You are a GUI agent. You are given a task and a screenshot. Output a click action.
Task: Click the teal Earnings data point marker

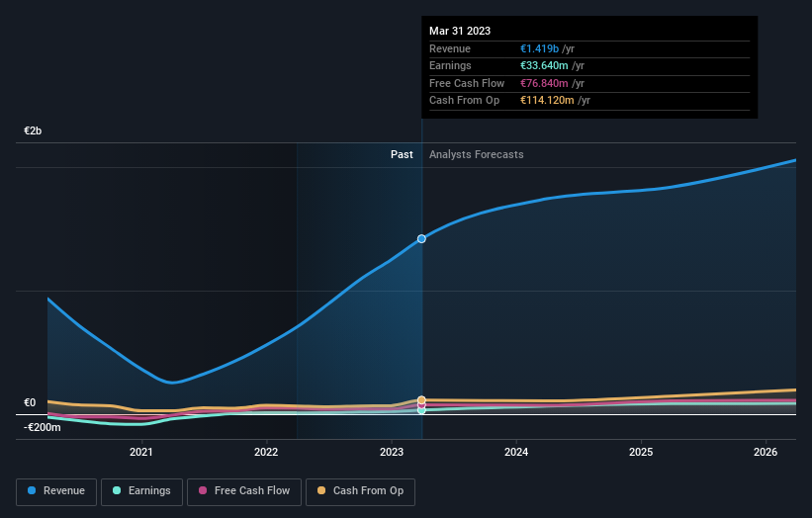(x=421, y=410)
